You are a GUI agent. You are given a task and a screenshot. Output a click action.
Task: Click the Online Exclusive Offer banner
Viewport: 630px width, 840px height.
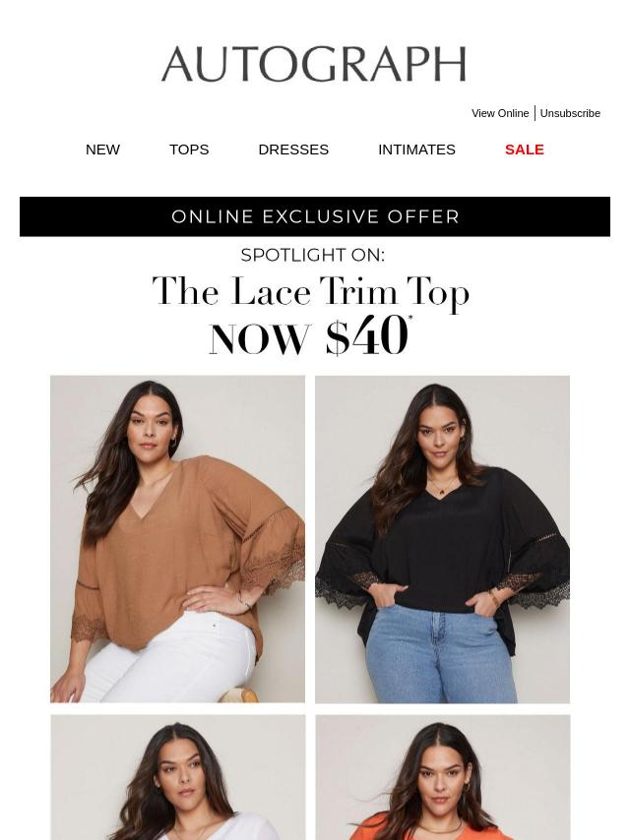point(315,216)
